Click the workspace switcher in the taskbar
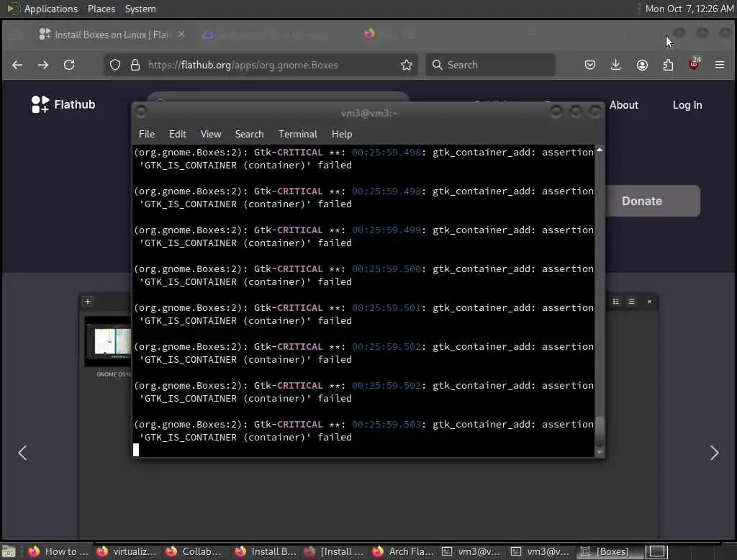The width and height of the screenshot is (737, 560). [x=657, y=551]
